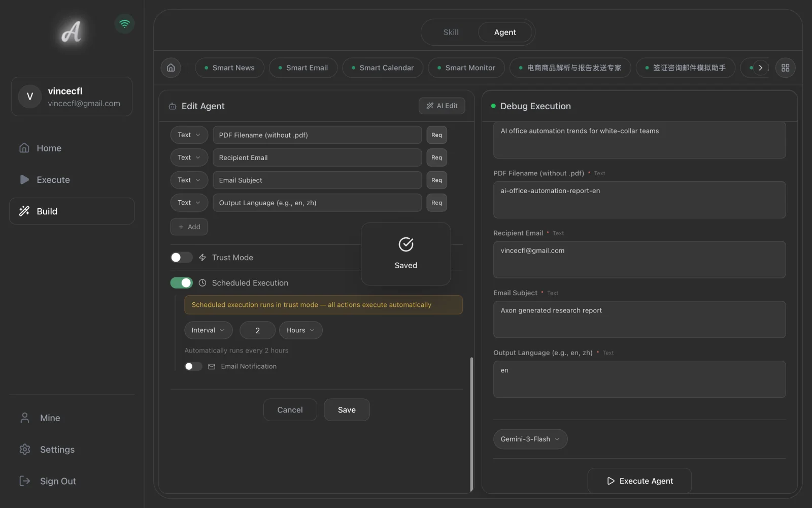This screenshot has width=812, height=508.
Task: Click the Execute play icon in sidebar
Action: (x=24, y=179)
